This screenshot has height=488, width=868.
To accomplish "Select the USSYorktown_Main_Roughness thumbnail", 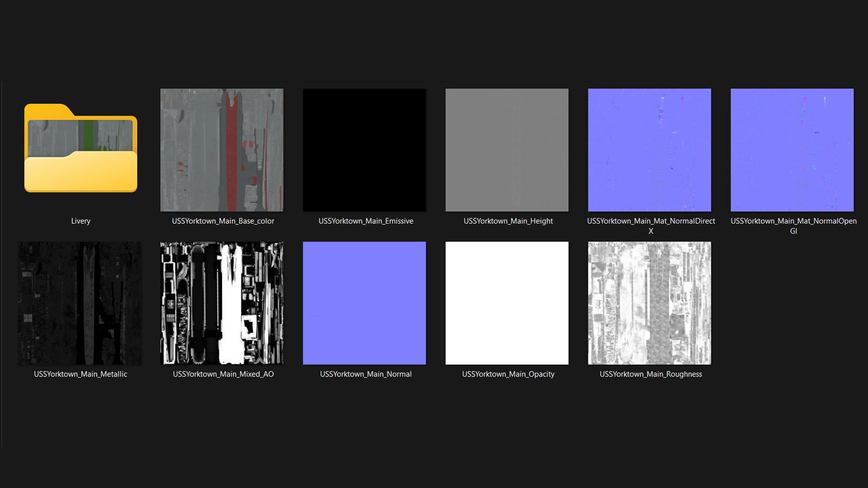I will tap(649, 303).
